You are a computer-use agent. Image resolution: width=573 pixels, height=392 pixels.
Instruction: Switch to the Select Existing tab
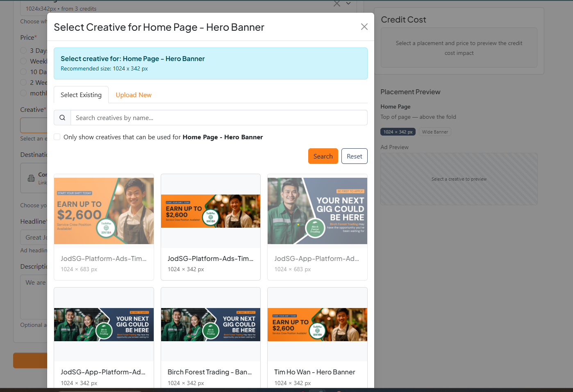(x=81, y=95)
